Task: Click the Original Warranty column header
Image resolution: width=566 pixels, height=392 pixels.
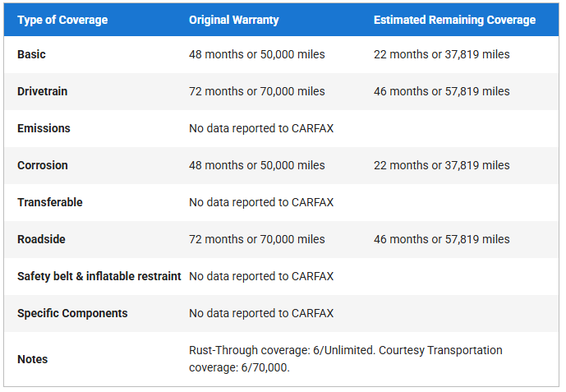Action: 234,20
